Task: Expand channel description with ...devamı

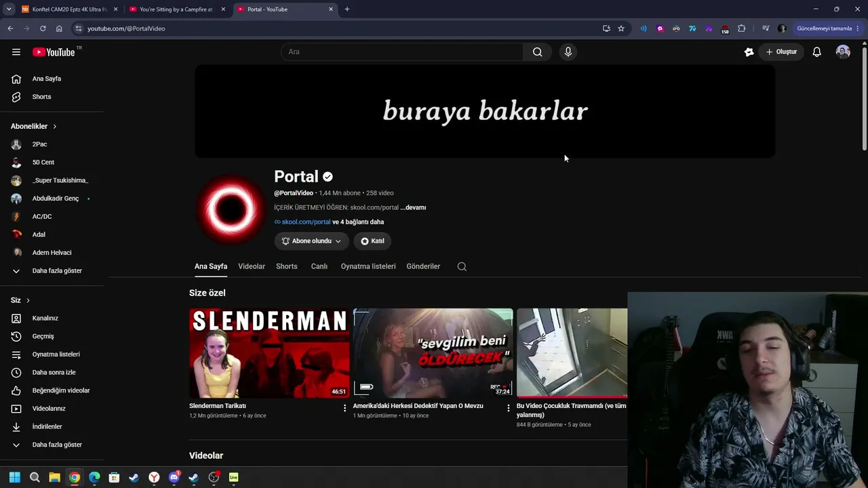Action: (x=413, y=207)
